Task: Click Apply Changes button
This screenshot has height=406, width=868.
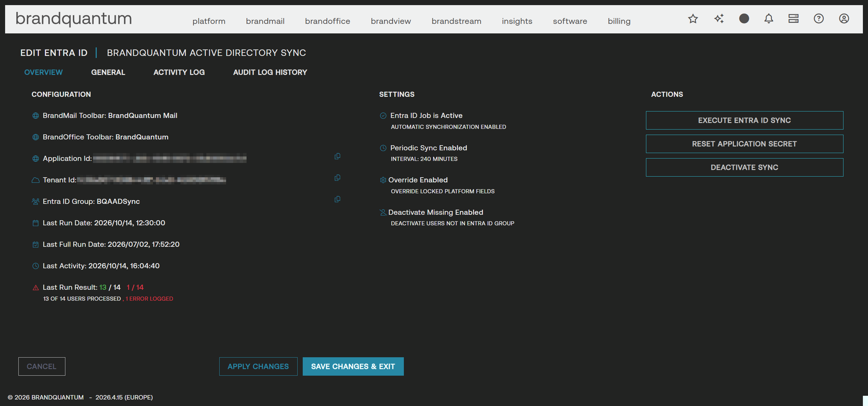Action: click(x=258, y=366)
